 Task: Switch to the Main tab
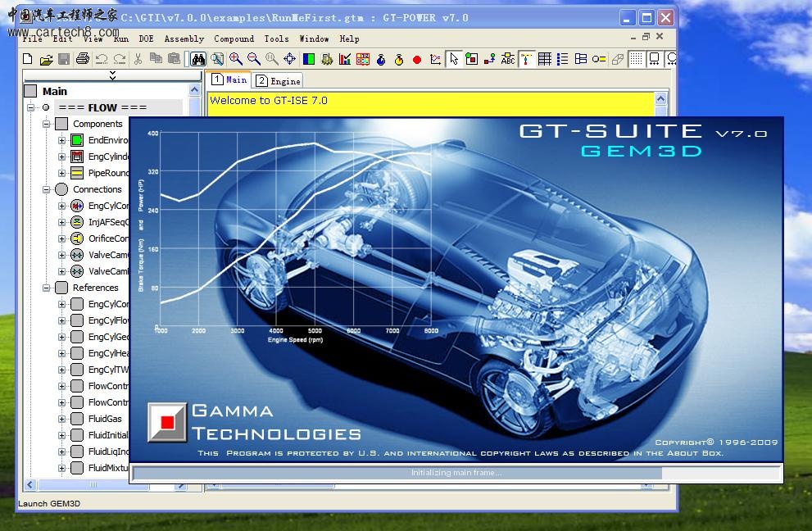(x=229, y=79)
